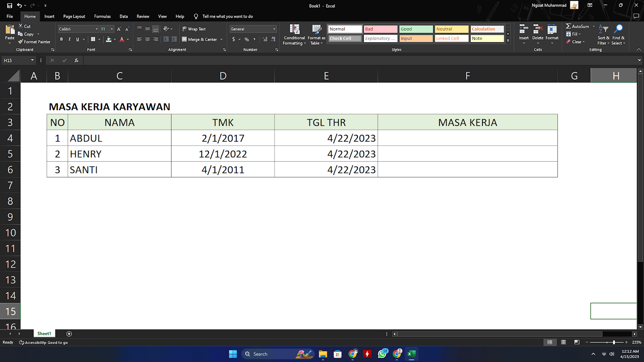Open Sort & Filter options

point(603,35)
